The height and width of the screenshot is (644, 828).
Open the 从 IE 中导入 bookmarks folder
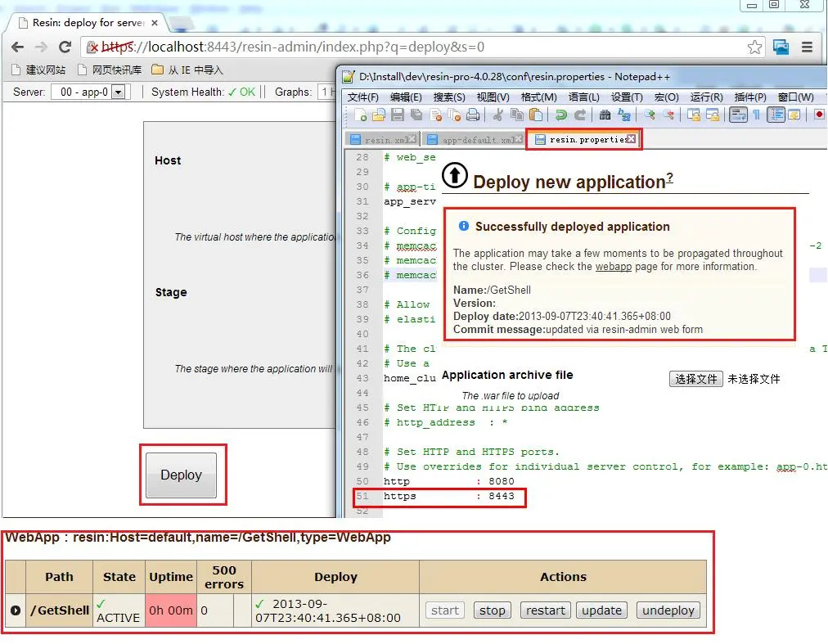tap(187, 70)
